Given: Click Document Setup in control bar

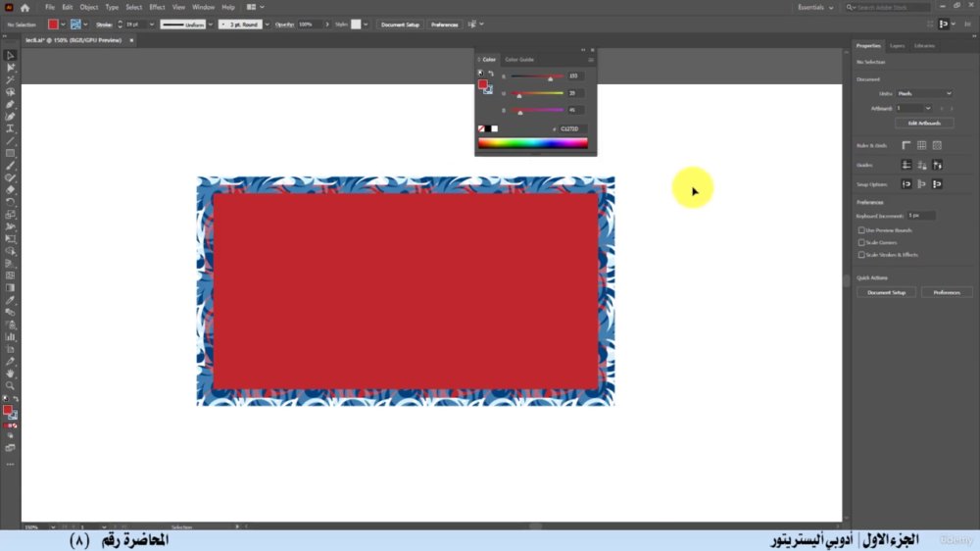Looking at the screenshot, I should [x=400, y=25].
